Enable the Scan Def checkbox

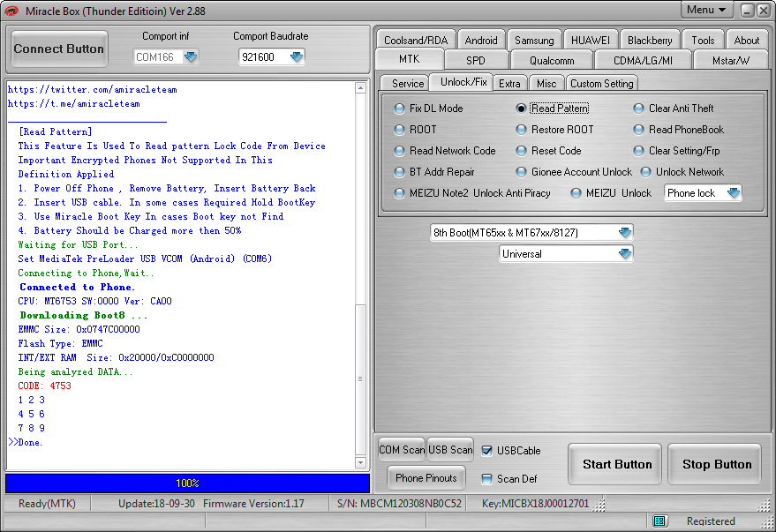pyautogui.click(x=487, y=478)
